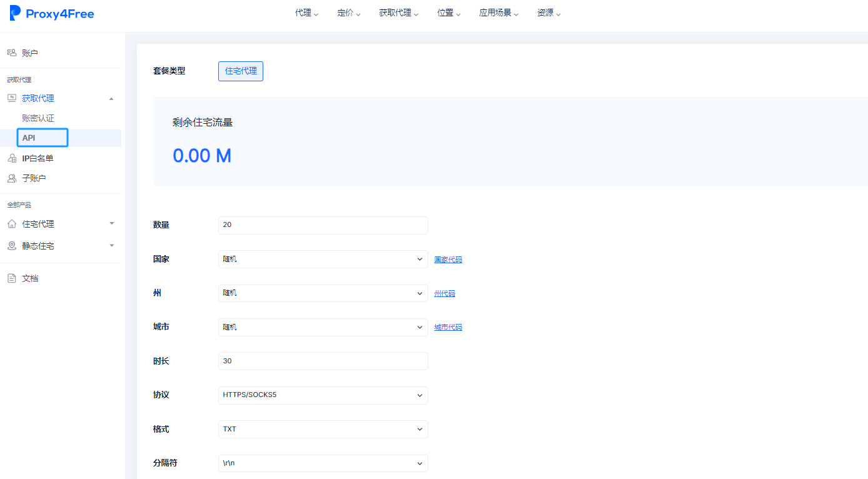Click the 获取代理 monitor icon in sidebar

point(11,98)
